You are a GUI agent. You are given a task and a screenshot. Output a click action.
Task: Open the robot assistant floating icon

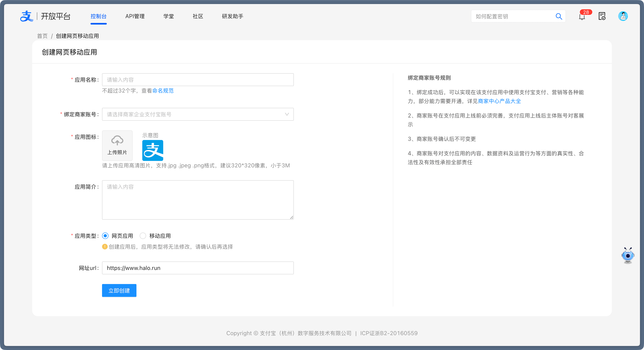pyautogui.click(x=627, y=256)
